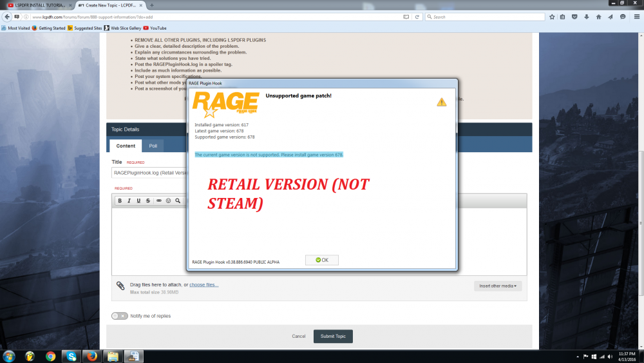Apply Italic formatting in the editor

129,201
